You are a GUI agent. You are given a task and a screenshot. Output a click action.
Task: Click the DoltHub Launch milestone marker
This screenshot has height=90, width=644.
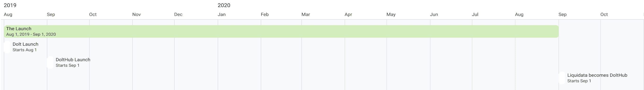[x=50, y=63]
